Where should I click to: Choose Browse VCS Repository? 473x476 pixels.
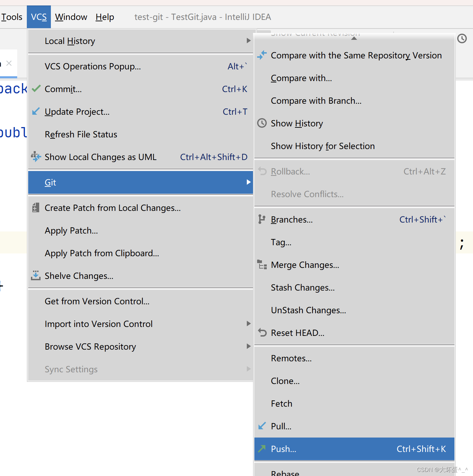[x=140, y=347]
